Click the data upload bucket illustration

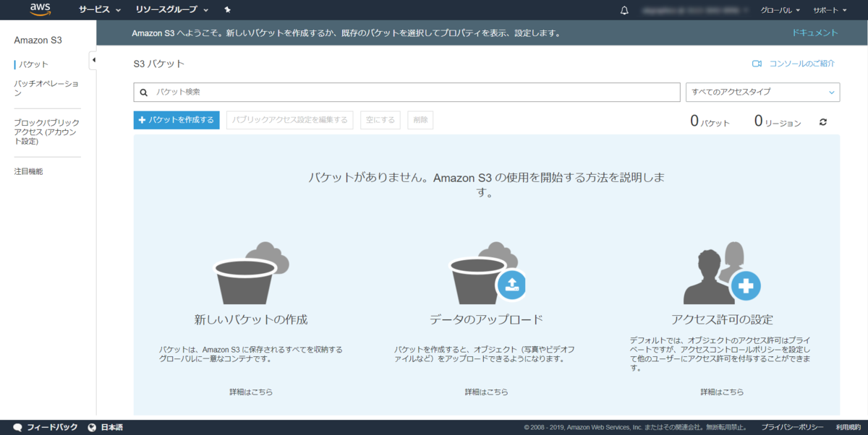pyautogui.click(x=487, y=272)
